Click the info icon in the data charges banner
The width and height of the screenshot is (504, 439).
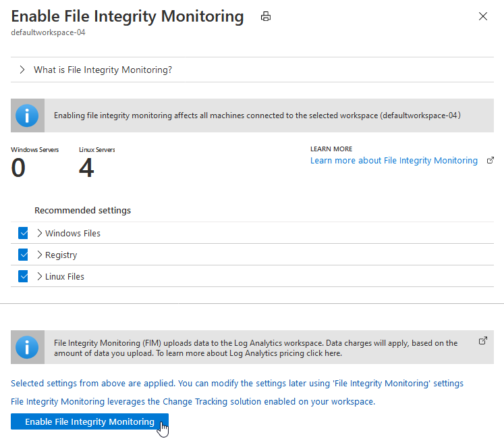27,348
